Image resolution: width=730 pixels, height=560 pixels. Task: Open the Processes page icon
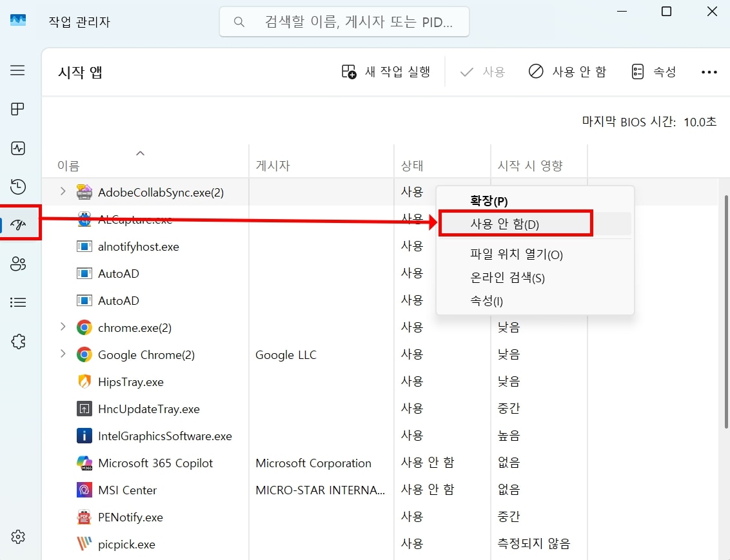click(18, 109)
